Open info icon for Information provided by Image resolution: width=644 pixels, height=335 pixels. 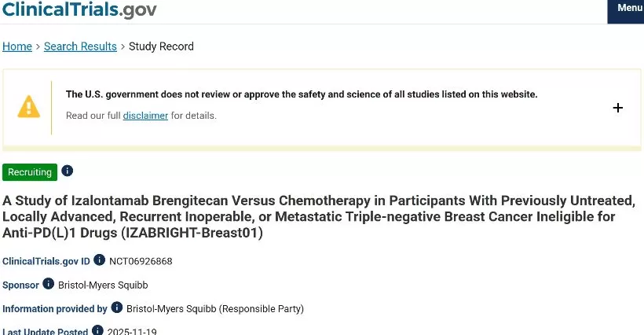pos(116,308)
